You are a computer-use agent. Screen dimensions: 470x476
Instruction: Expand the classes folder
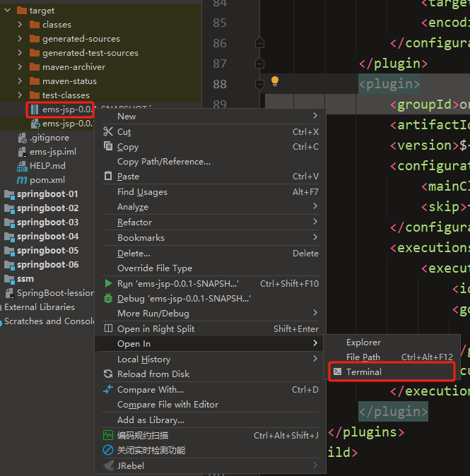[x=20, y=24]
